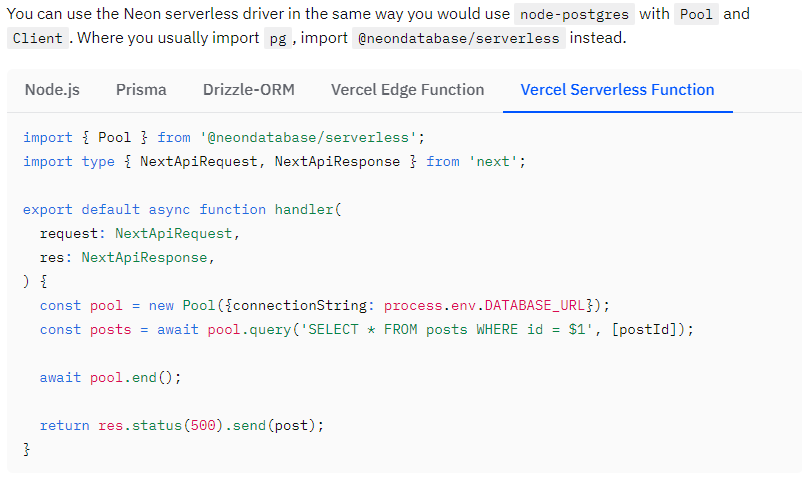This screenshot has width=802, height=478.
Task: Click the return res.status(500) line
Action: pos(182,425)
